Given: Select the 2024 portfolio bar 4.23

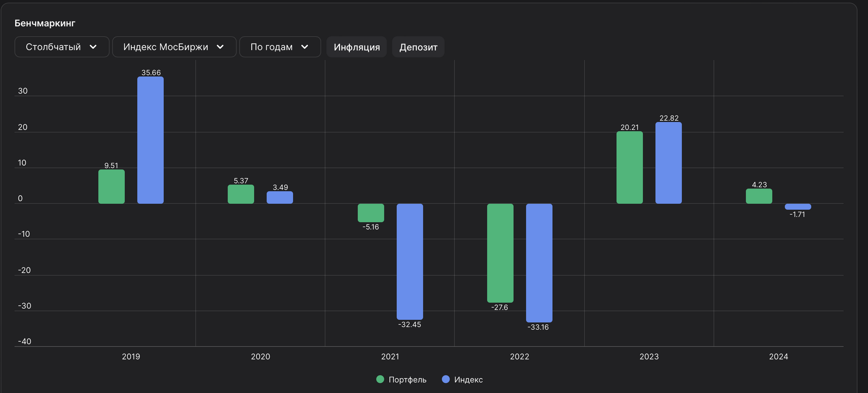Looking at the screenshot, I should tap(759, 196).
